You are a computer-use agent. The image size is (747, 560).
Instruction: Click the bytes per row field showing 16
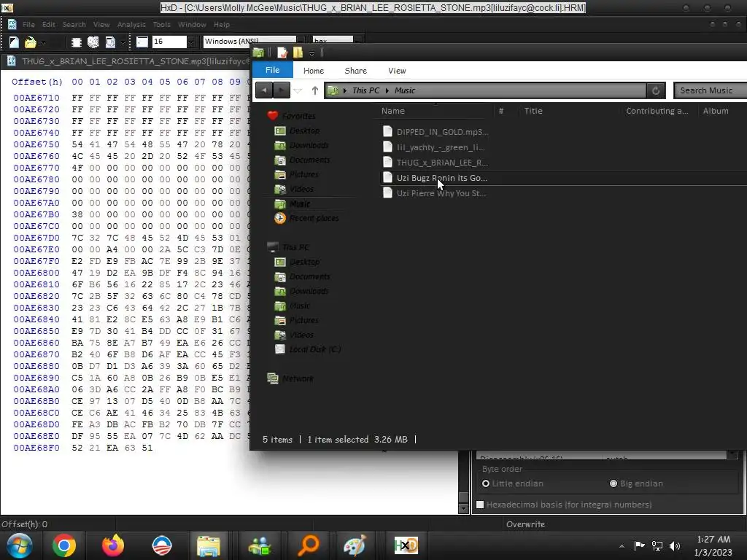click(x=169, y=42)
